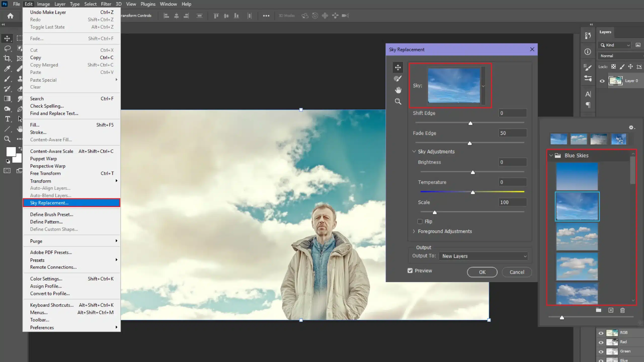Open the Output To dropdown

point(483,256)
